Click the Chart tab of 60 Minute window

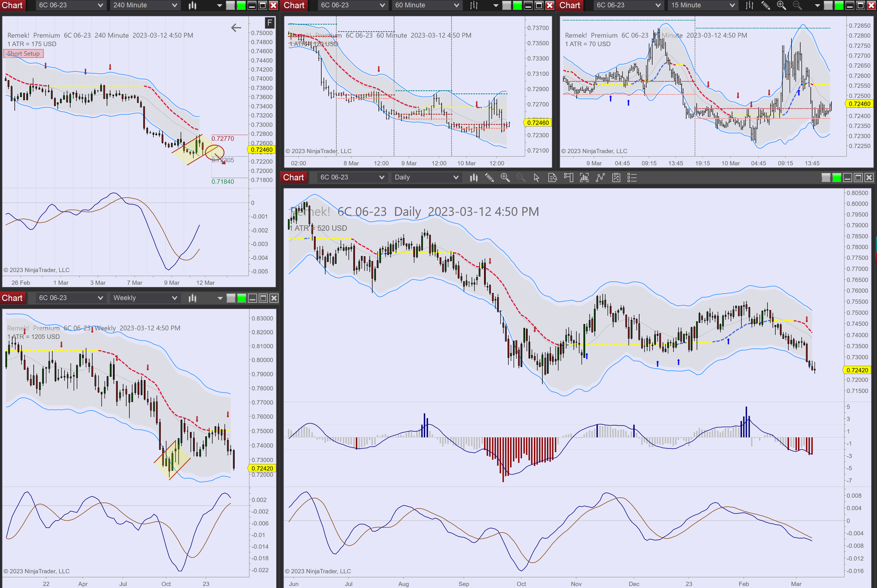pos(294,5)
